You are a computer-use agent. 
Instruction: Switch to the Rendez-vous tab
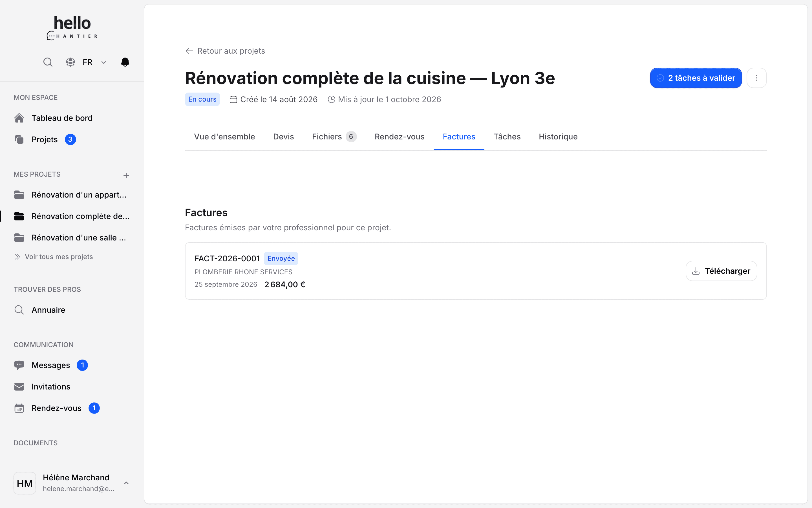pyautogui.click(x=400, y=137)
